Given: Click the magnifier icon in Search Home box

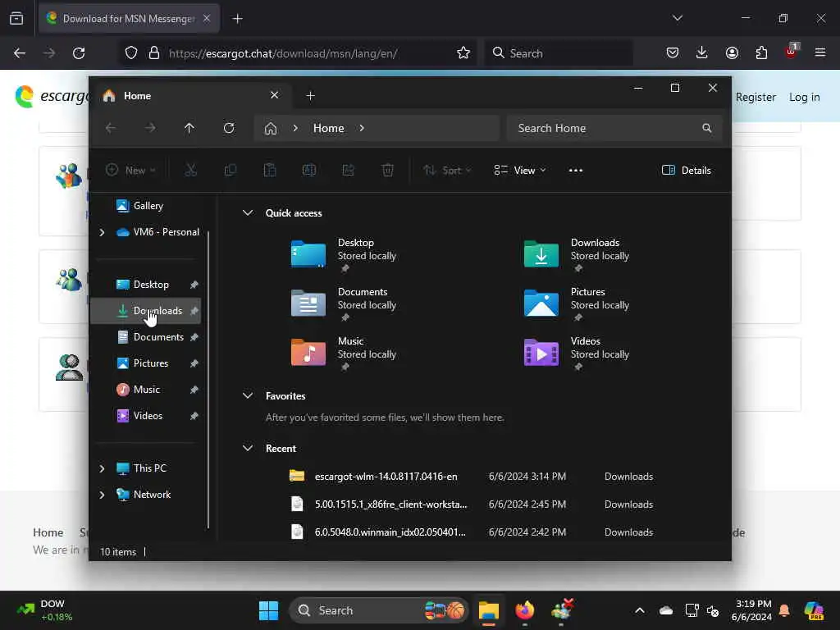Looking at the screenshot, I should tap(707, 128).
